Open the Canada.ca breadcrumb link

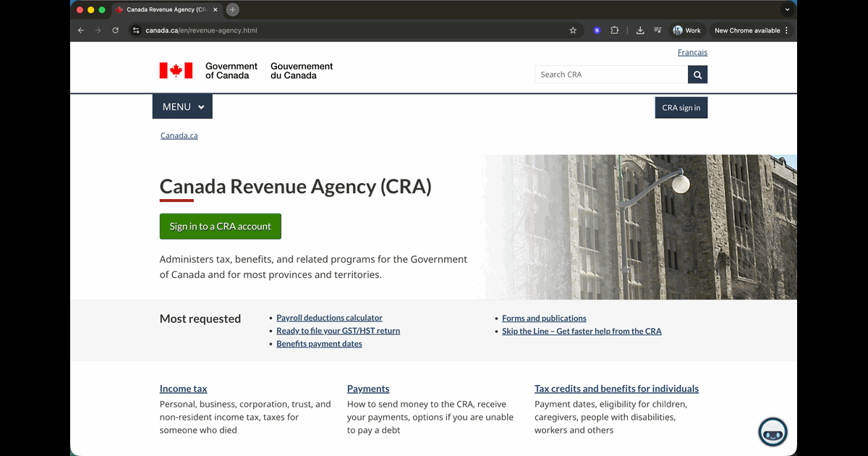179,135
